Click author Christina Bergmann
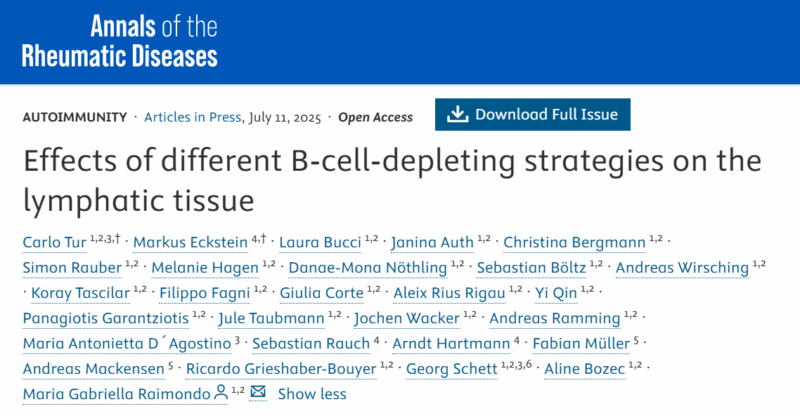Image resolution: width=800 pixels, height=416 pixels. 574,242
